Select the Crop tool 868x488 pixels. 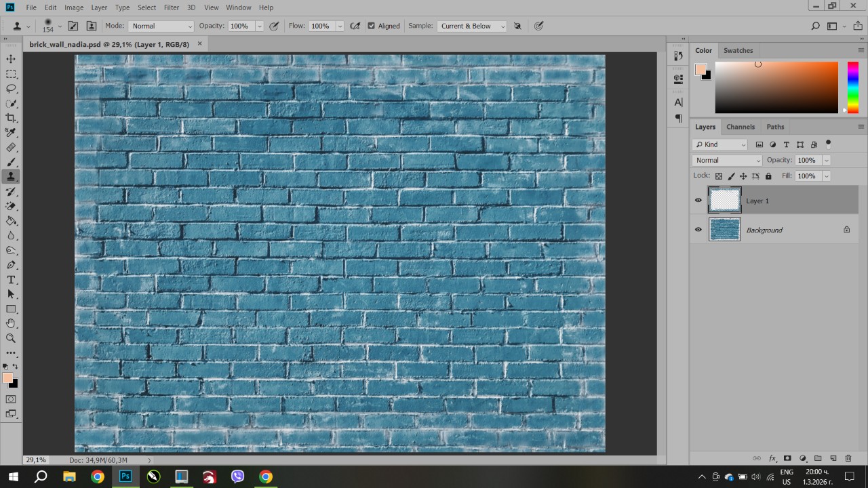click(11, 118)
